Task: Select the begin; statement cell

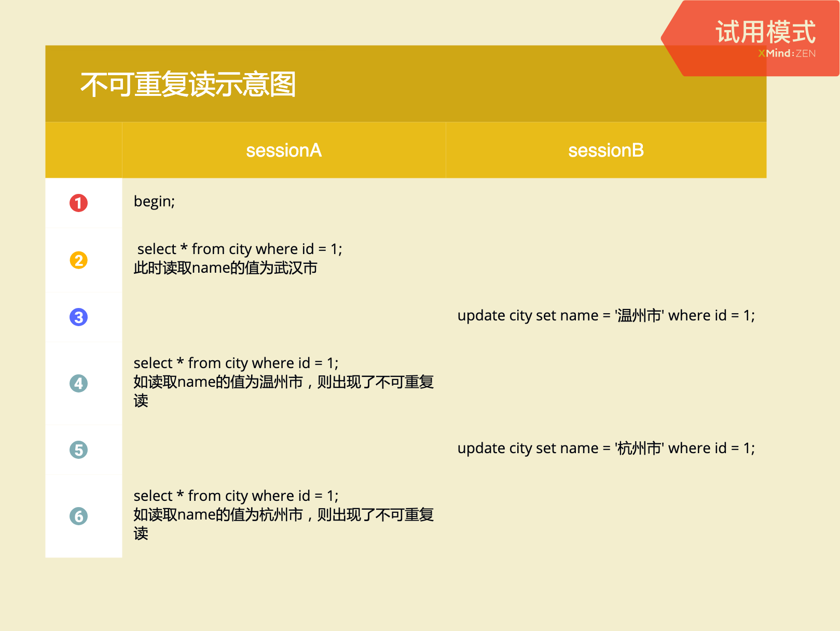Action: [x=154, y=202]
